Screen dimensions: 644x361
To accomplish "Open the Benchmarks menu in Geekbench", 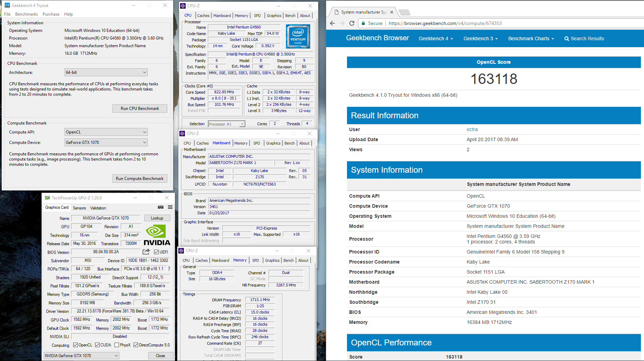I will coord(26,14).
